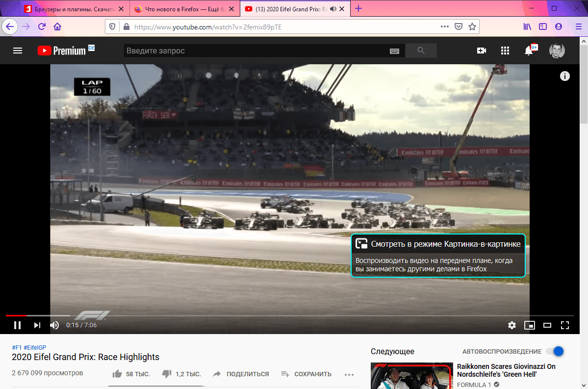Switch to the Браузеры и плагины tab

click(75, 9)
